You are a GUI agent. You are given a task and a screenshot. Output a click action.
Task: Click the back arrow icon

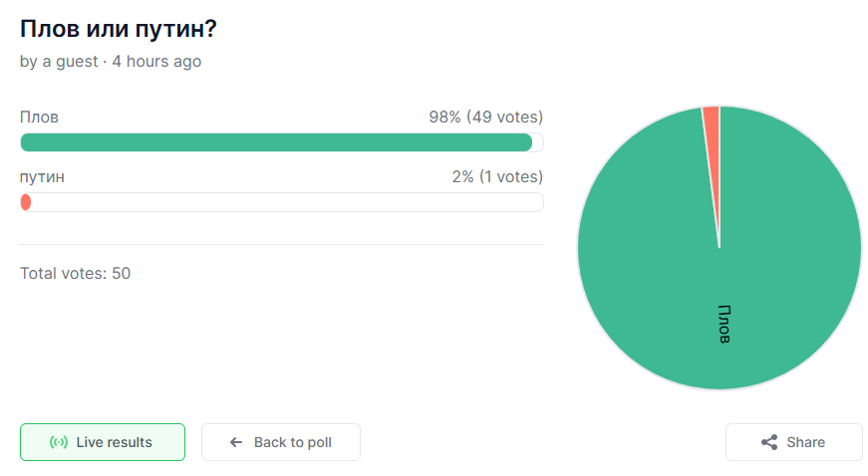pyautogui.click(x=236, y=442)
